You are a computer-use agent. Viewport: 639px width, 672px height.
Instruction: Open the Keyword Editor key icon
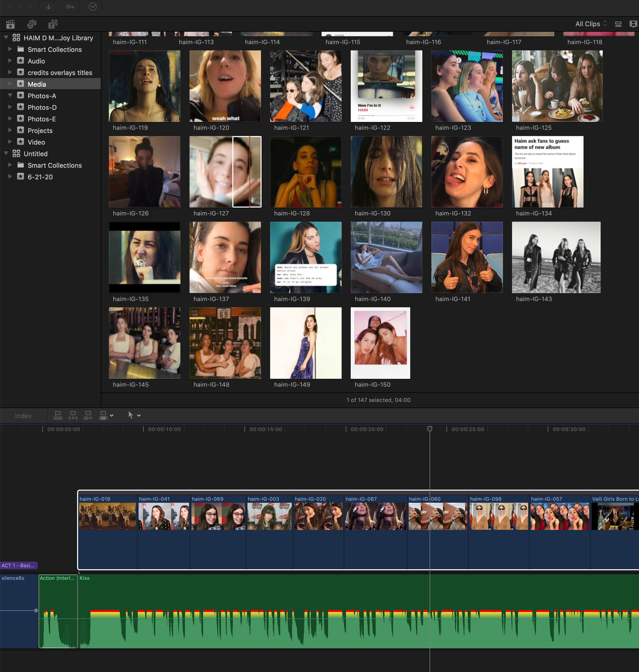pos(70,7)
